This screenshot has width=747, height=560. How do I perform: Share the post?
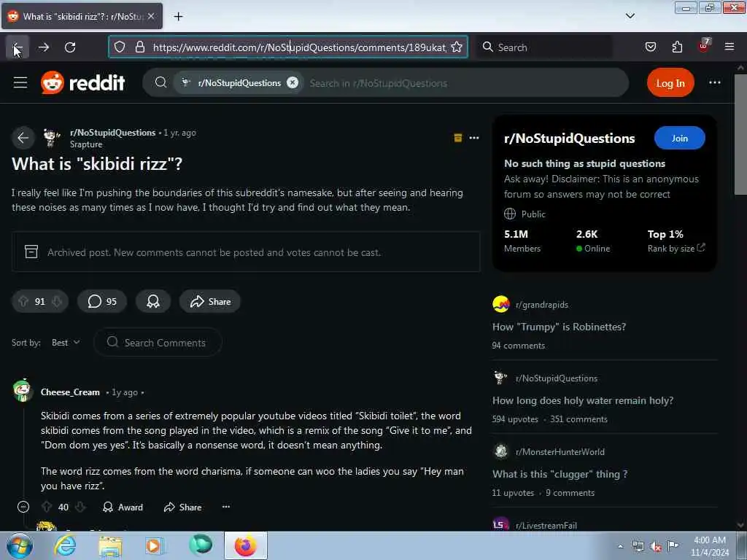209,301
